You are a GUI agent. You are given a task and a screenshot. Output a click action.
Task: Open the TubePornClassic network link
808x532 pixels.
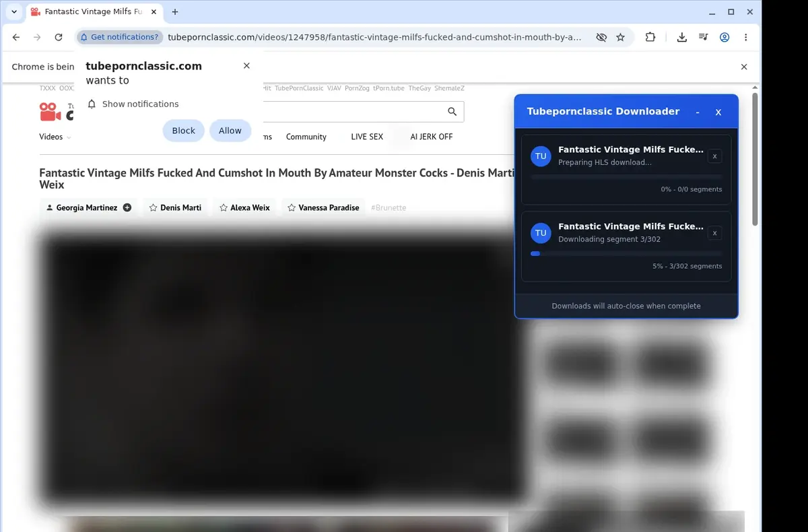(299, 88)
